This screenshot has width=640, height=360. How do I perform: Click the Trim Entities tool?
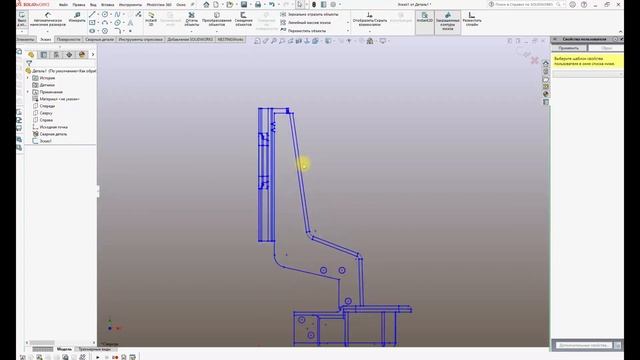191,19
